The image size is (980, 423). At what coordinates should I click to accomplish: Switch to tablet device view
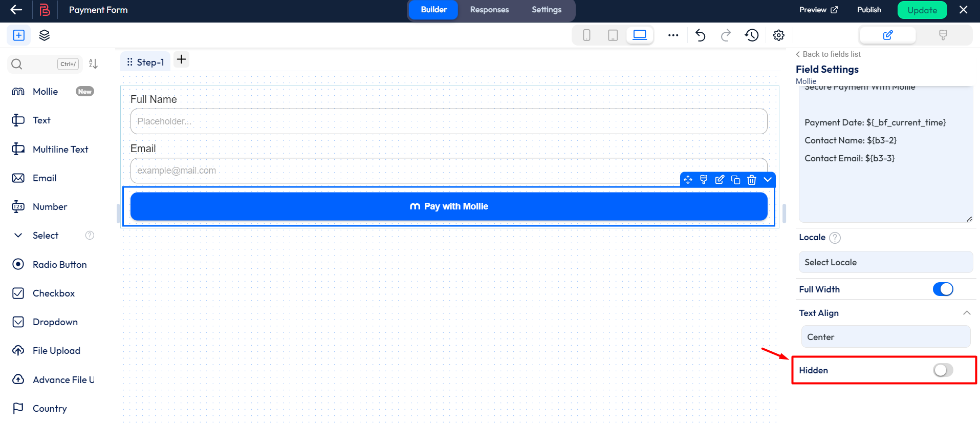[613, 35]
